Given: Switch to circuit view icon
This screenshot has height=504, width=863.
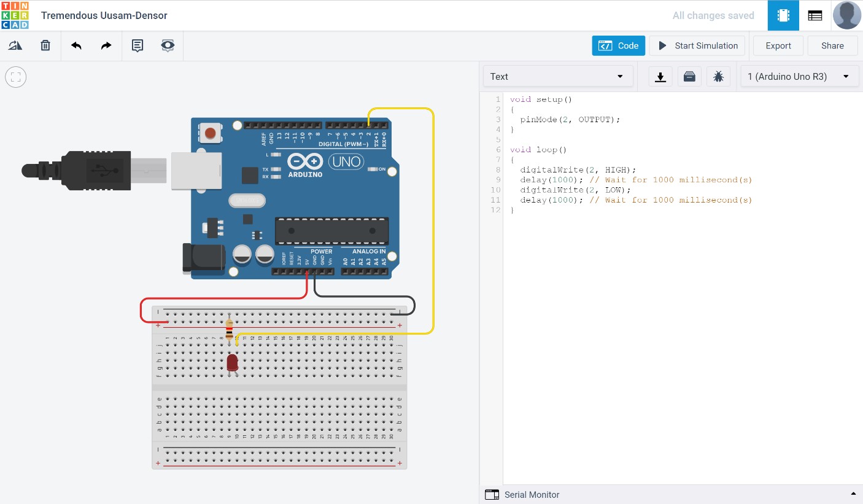Looking at the screenshot, I should click(x=783, y=15).
